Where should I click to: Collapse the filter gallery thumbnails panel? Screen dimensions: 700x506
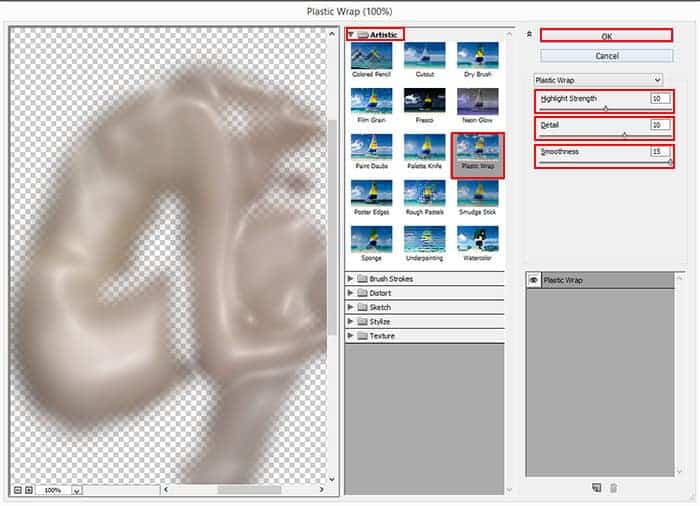click(528, 34)
